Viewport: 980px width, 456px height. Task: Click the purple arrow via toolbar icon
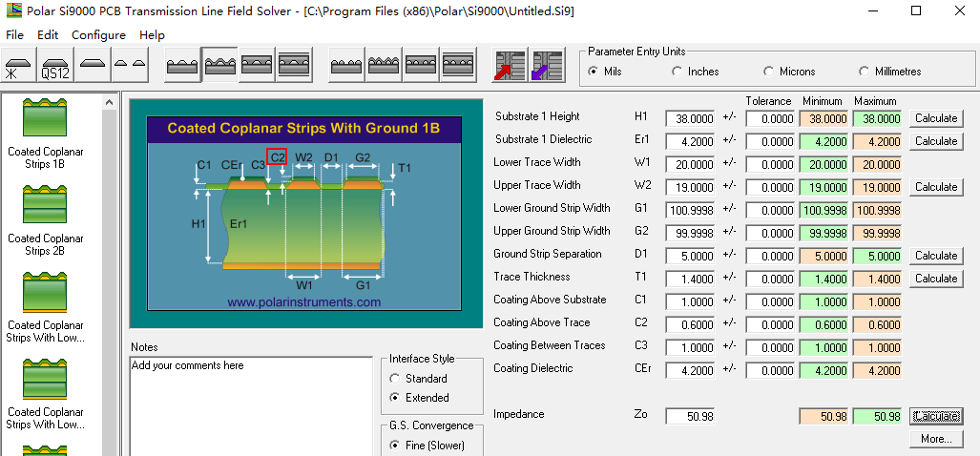pos(548,64)
